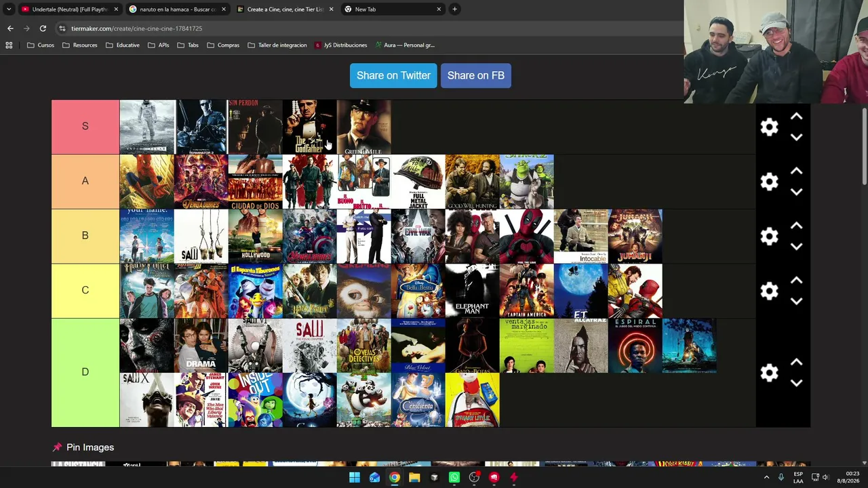Go back to the previous page

10,28
